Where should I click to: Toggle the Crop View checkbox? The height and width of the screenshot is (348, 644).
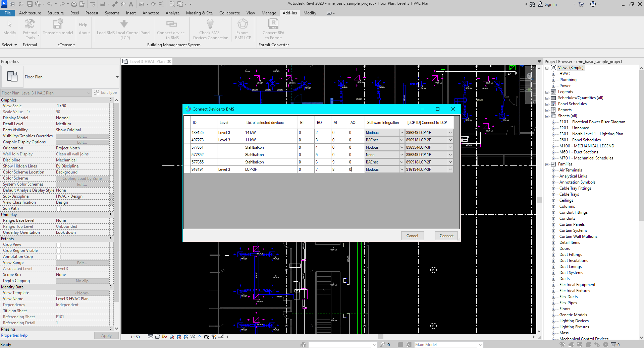click(58, 245)
